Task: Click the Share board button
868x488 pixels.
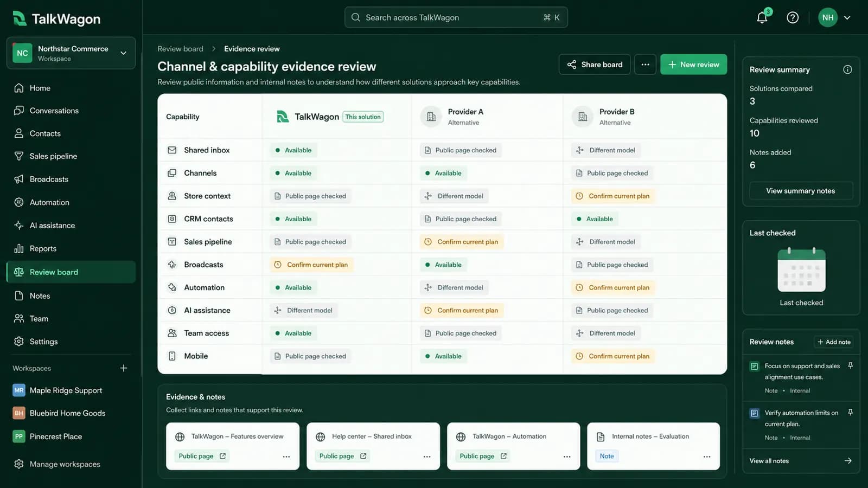Action: [x=595, y=65]
